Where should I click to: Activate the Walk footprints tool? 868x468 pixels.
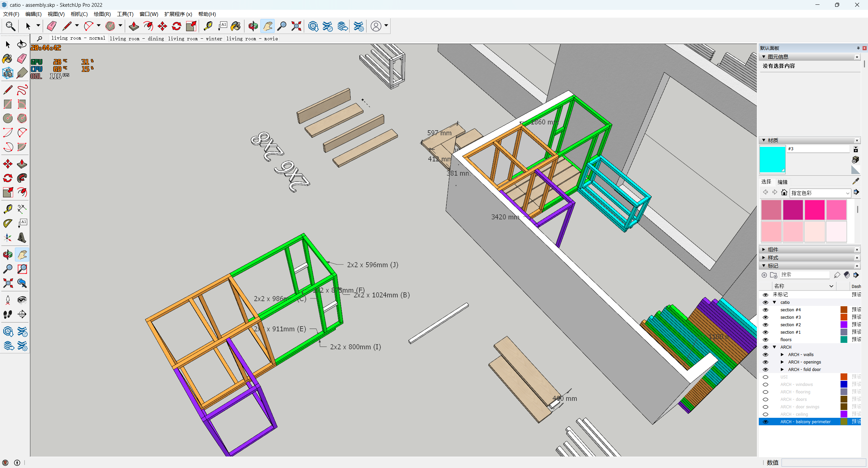[8, 314]
